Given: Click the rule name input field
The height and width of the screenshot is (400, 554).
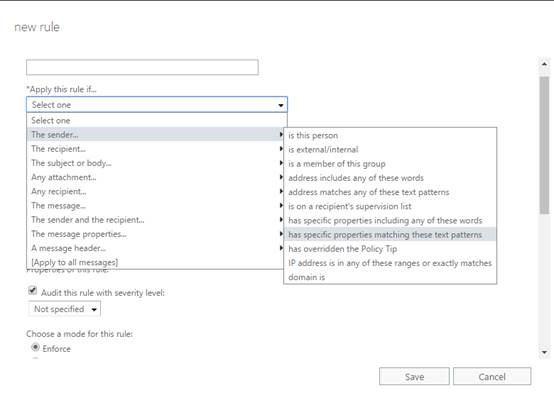Looking at the screenshot, I should coord(142,67).
